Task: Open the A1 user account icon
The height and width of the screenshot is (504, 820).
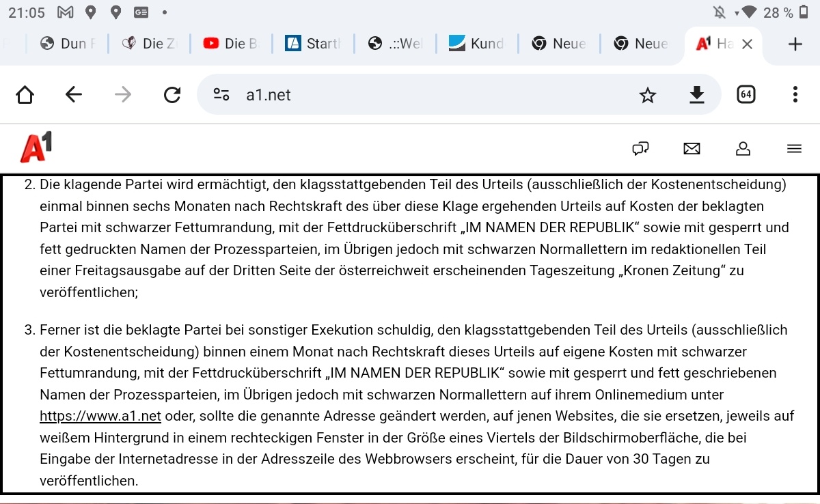Action: 743,148
